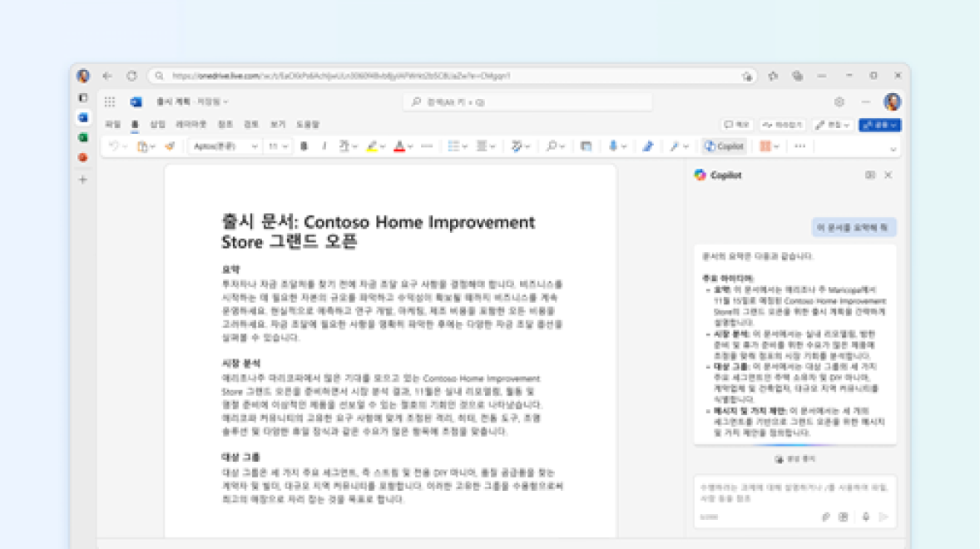Send the Copilot message

[883, 517]
